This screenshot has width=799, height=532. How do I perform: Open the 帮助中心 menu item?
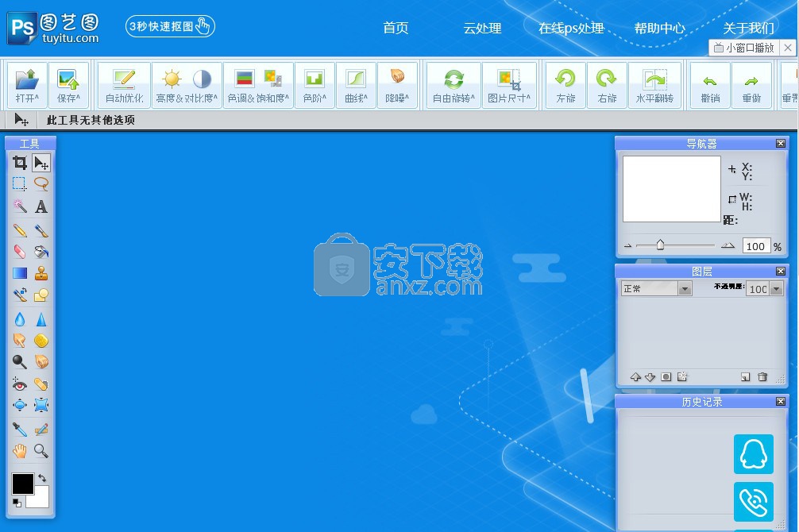click(x=659, y=29)
